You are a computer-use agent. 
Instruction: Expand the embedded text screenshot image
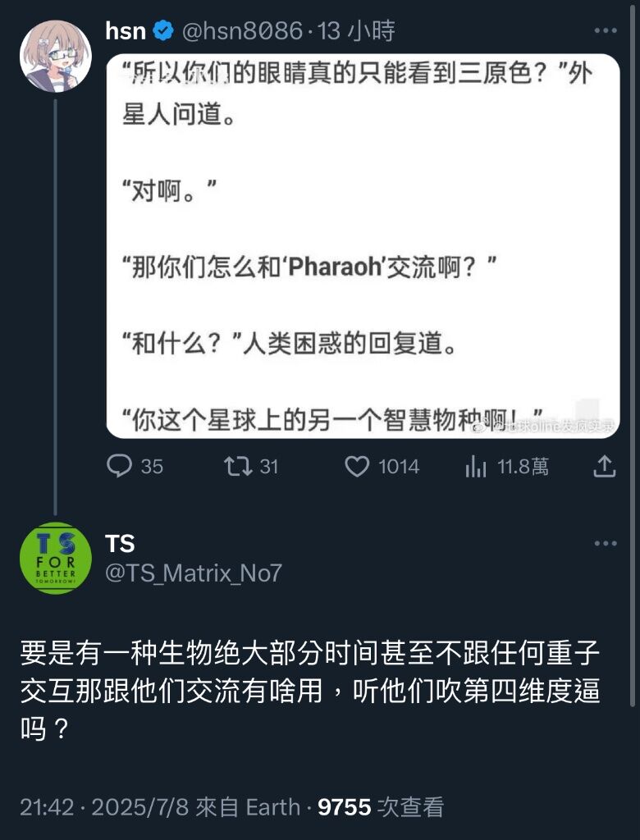(363, 246)
